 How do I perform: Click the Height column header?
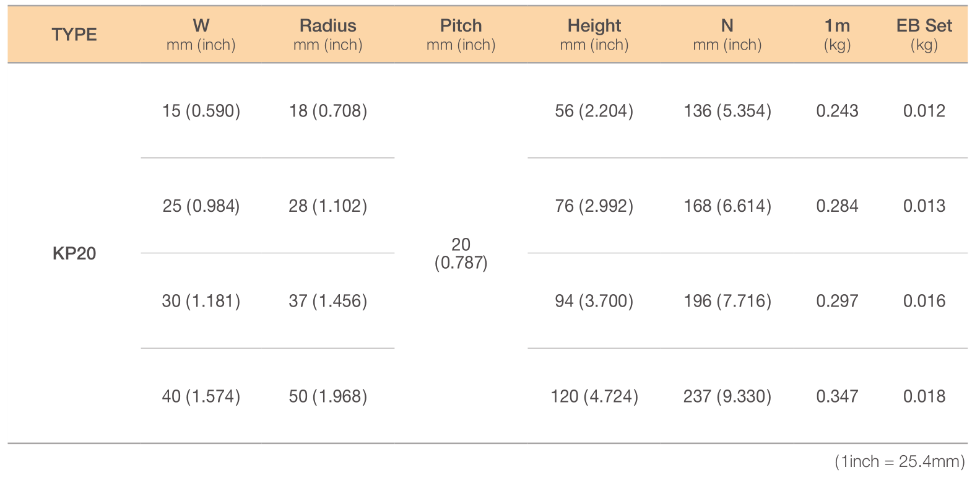coord(594,35)
